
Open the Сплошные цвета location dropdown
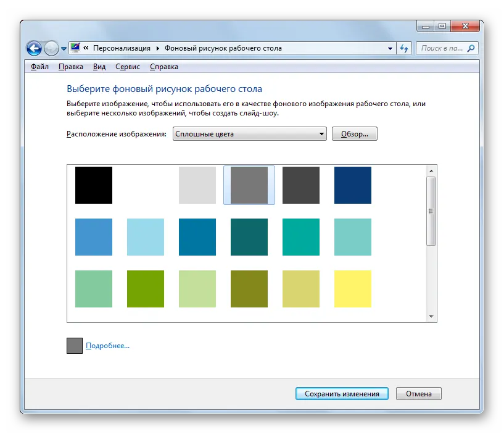[250, 134]
